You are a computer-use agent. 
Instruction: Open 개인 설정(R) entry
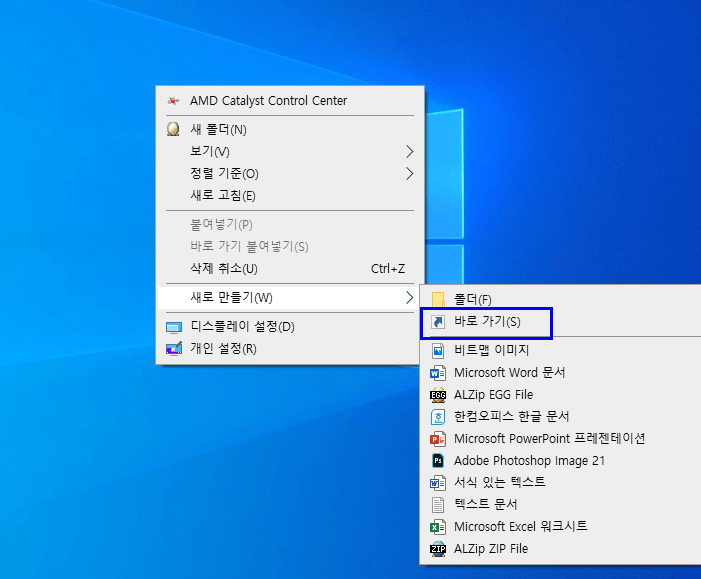point(290,348)
